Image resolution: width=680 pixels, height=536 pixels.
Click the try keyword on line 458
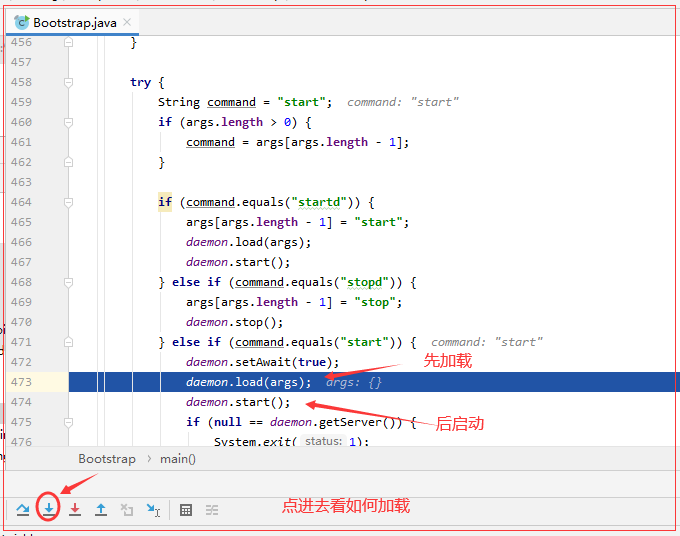point(141,82)
